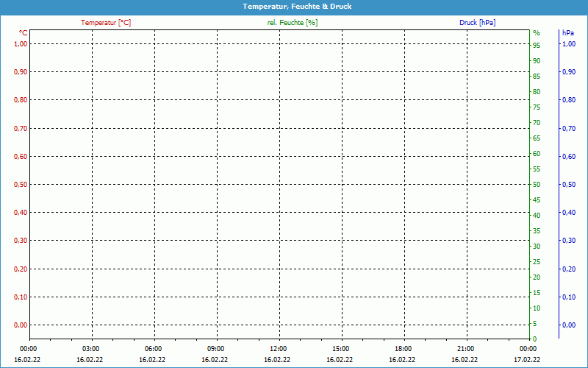Click the green 95 humidity tick value
The width and height of the screenshot is (588, 368).
pos(537,46)
